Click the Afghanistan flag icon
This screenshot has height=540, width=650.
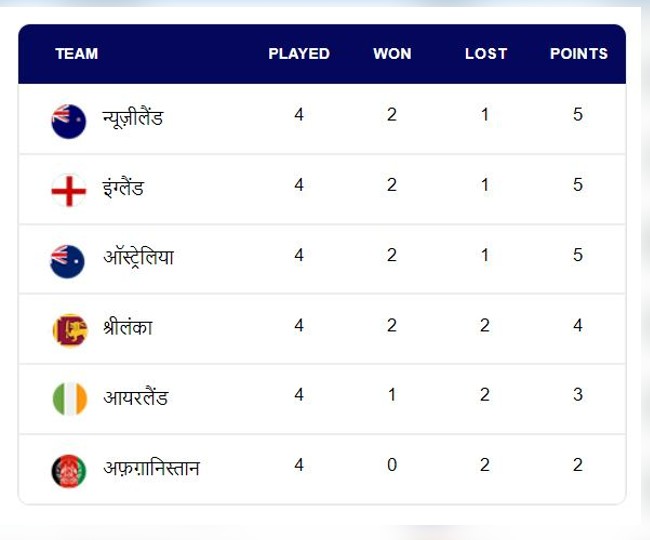69,470
